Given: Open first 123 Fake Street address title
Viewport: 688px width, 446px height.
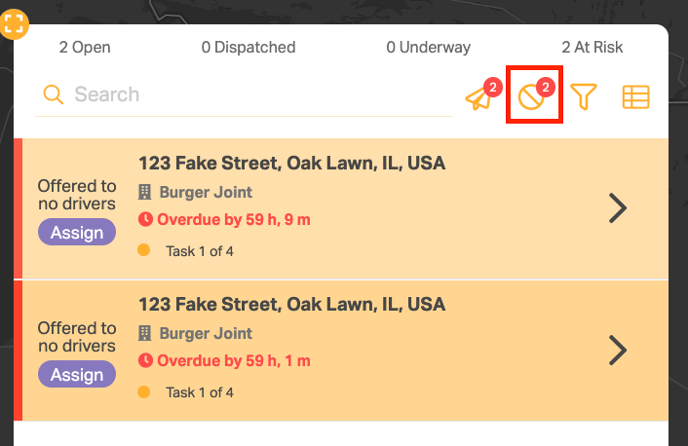Looking at the screenshot, I should tap(292, 163).
